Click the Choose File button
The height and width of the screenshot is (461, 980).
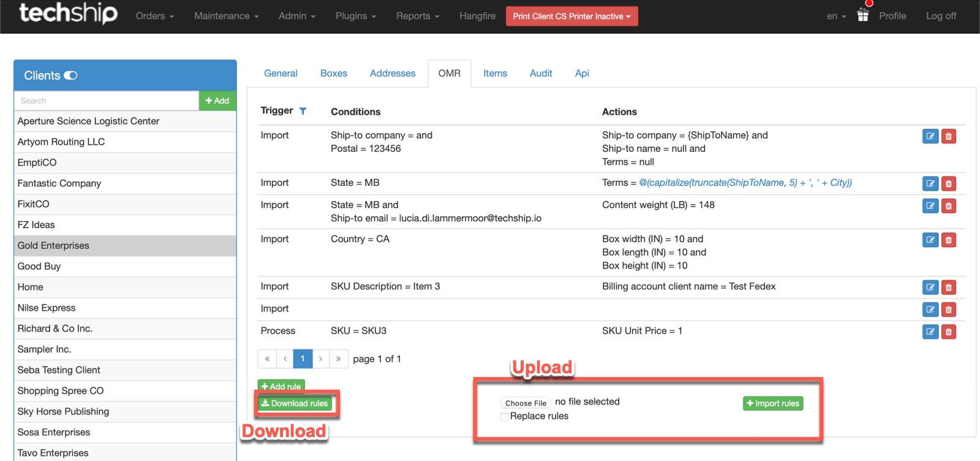coord(526,403)
